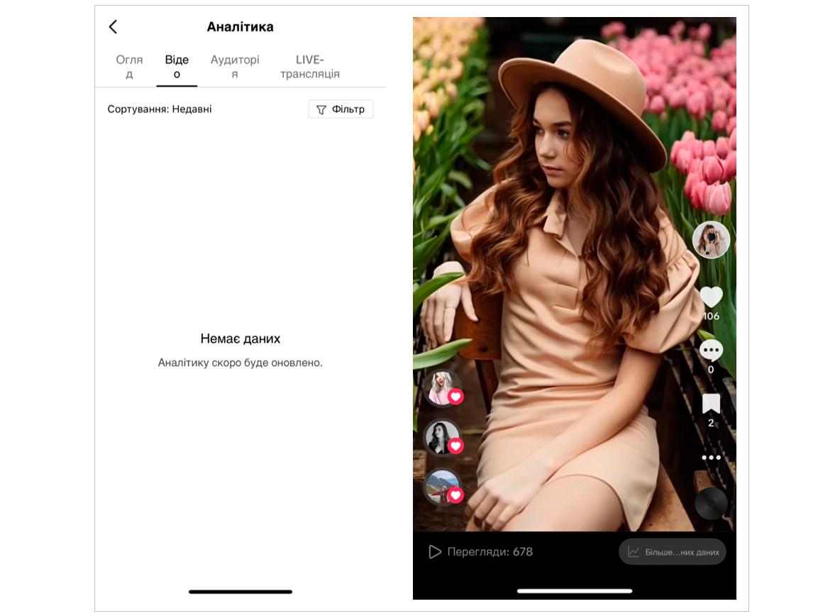Click the Аналітика page title
The image size is (840, 616).
[x=240, y=27]
